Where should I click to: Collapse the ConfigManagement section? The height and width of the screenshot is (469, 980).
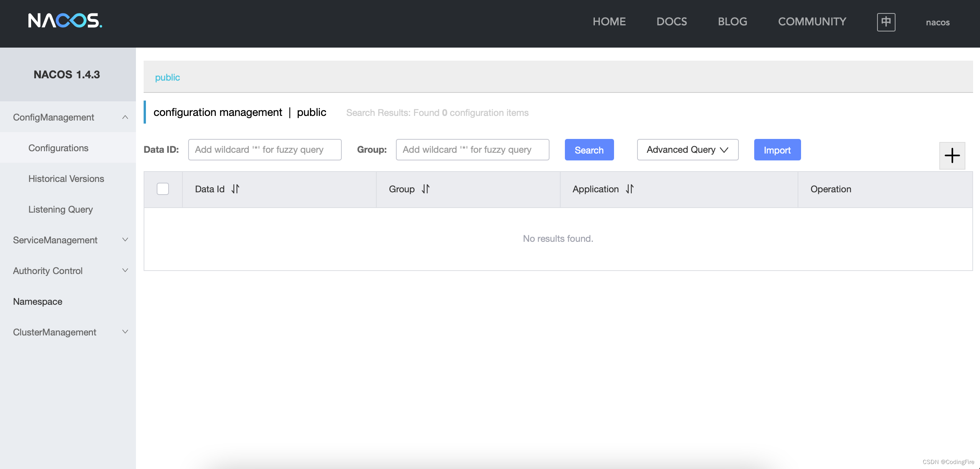coord(68,117)
